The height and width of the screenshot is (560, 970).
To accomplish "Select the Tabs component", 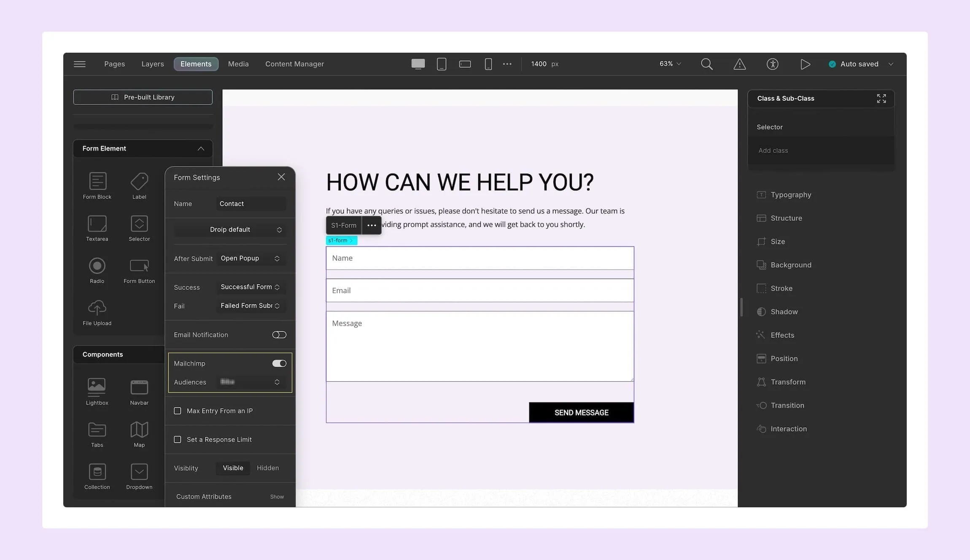I will (97, 434).
